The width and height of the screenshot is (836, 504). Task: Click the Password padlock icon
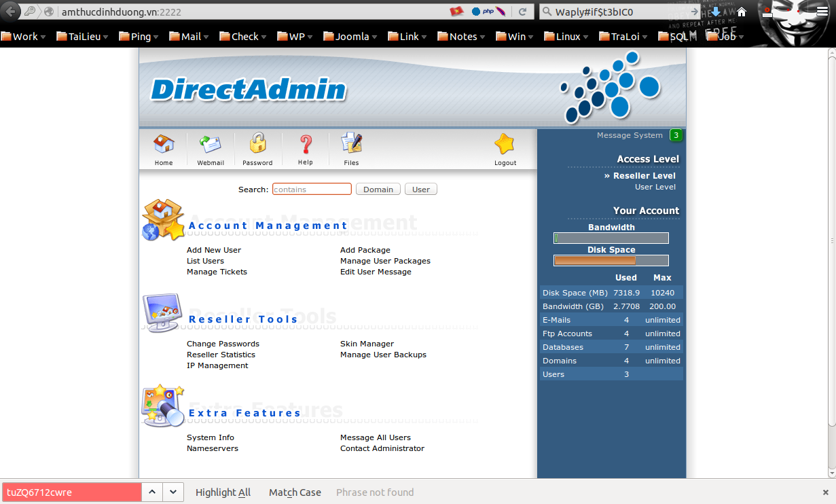tap(257, 143)
